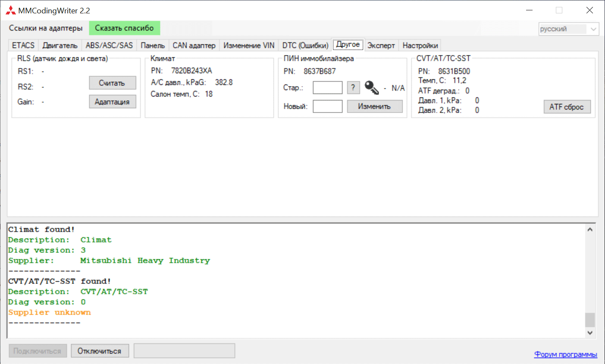Click the 'Diag version: 3' log line
The height and width of the screenshot is (364, 605).
(47, 250)
